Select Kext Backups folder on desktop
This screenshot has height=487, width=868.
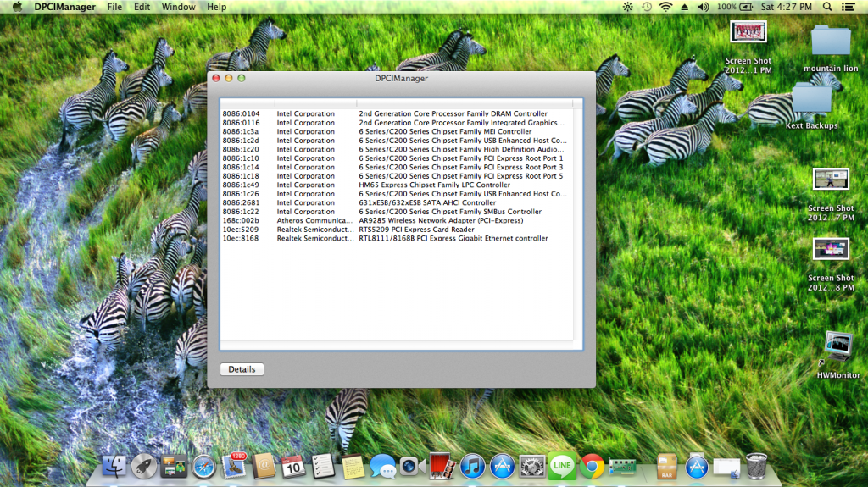click(x=811, y=106)
